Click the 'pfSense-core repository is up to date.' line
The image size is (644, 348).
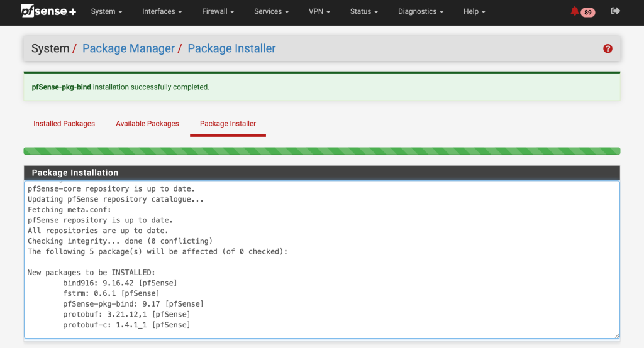click(x=111, y=189)
